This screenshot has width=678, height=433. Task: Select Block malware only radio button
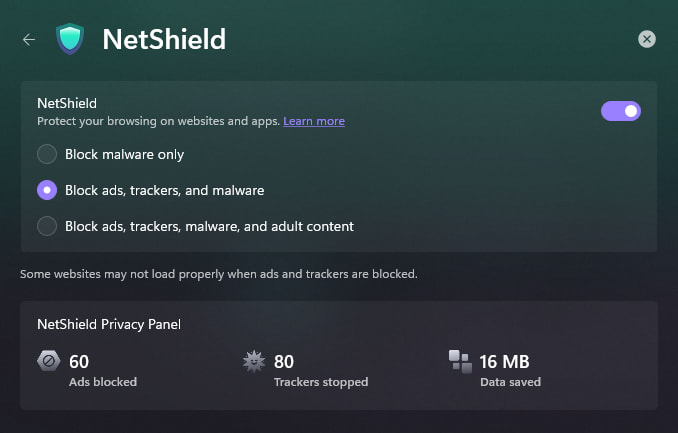coord(47,154)
